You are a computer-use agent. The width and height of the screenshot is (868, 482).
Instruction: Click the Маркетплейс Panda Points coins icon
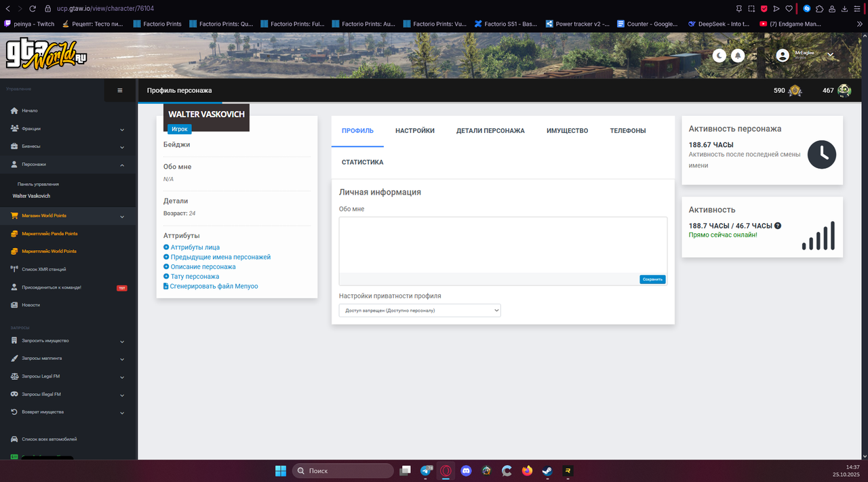click(14, 234)
